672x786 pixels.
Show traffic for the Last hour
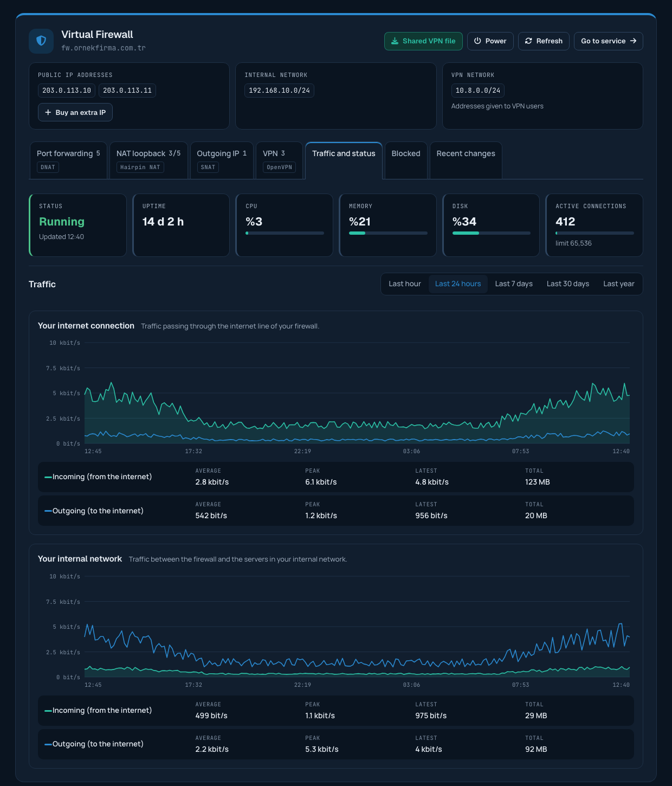point(405,284)
